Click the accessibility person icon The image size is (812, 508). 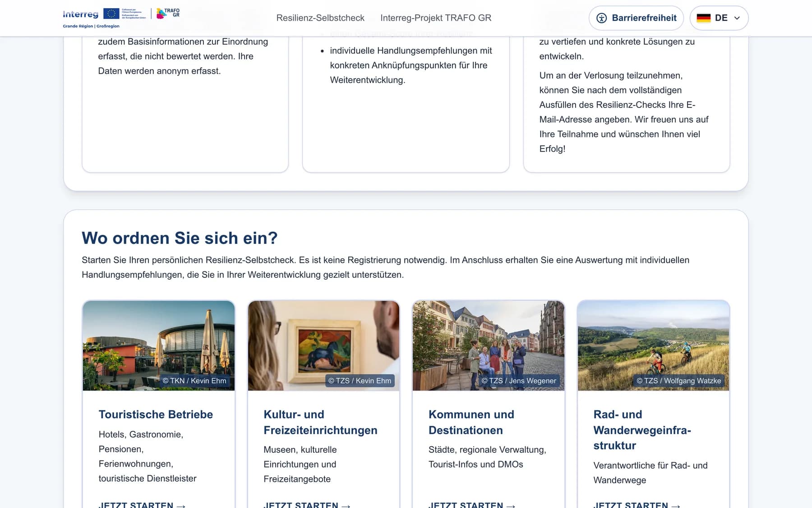click(x=601, y=18)
